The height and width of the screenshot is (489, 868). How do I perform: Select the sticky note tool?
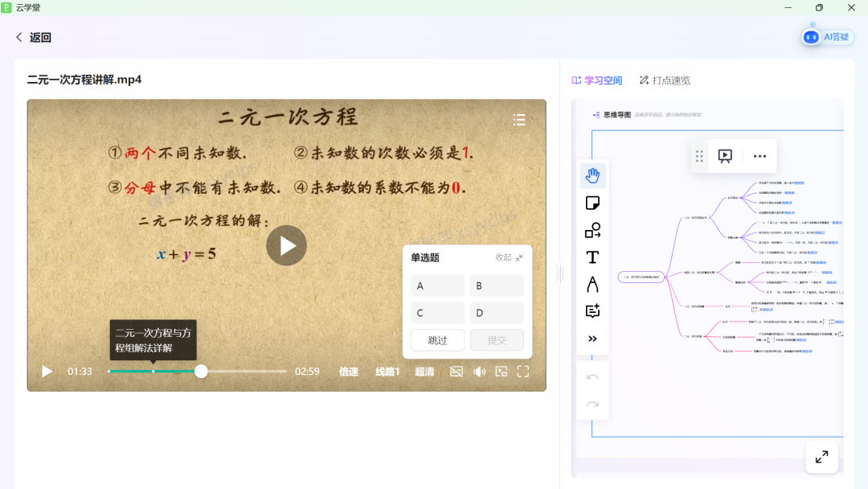tap(592, 203)
